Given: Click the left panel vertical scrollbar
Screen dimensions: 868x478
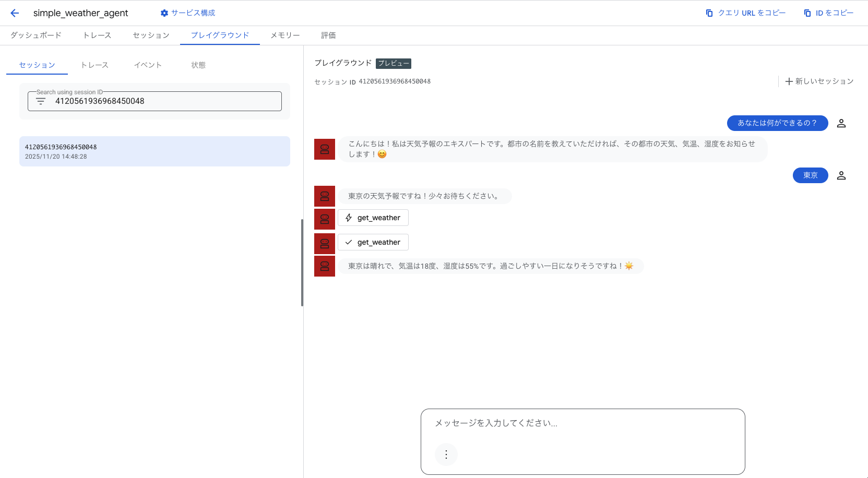Looking at the screenshot, I should click(302, 262).
